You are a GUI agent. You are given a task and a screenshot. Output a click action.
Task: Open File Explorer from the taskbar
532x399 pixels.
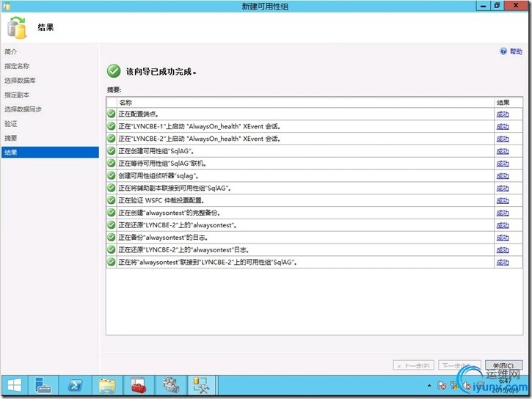click(107, 386)
